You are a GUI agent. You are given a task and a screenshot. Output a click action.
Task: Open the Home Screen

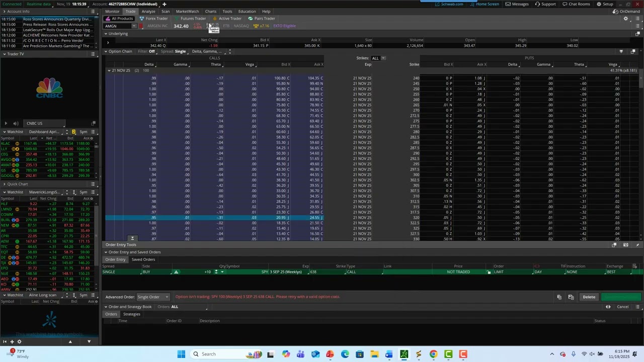(x=485, y=4)
